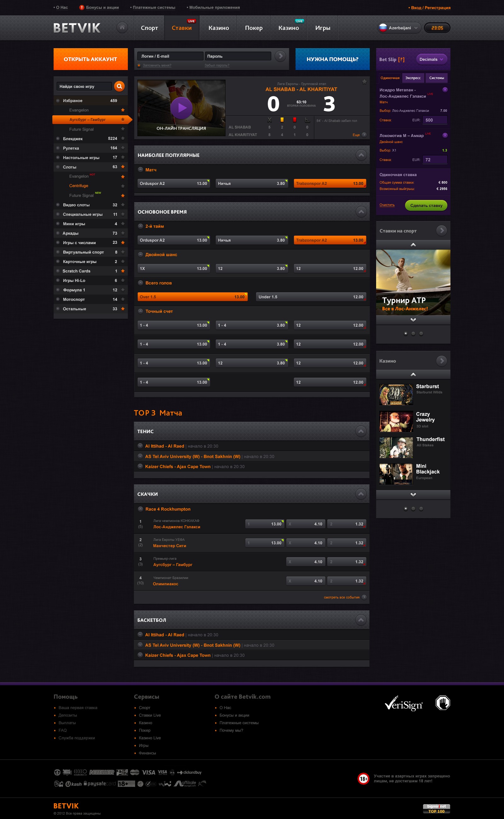Toggle favorite star for Future Signal in Избранное
The width and height of the screenshot is (504, 819).
pyautogui.click(x=123, y=129)
